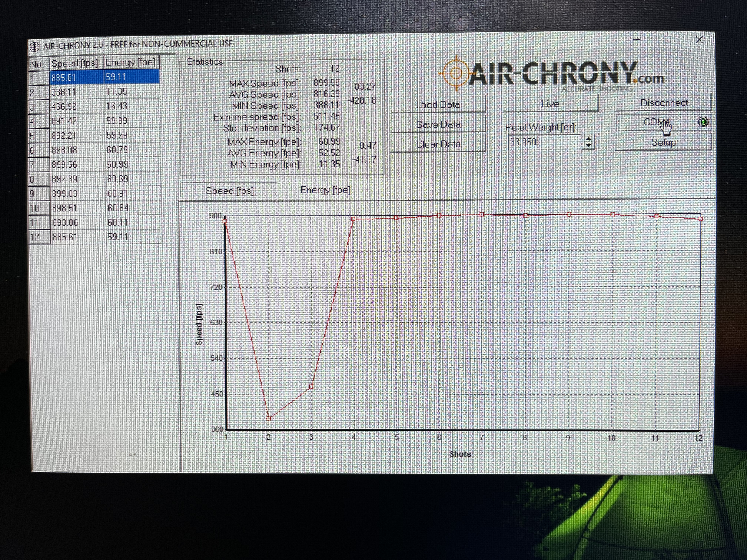Click the green connection status indicator

tap(703, 122)
